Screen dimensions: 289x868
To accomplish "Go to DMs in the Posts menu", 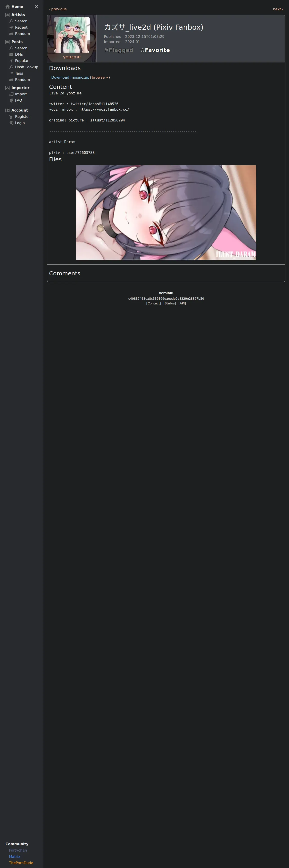I will tap(19, 55).
